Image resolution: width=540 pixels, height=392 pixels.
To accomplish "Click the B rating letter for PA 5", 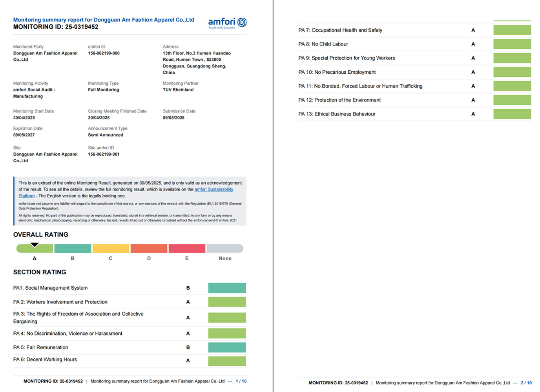I will click(x=188, y=347).
